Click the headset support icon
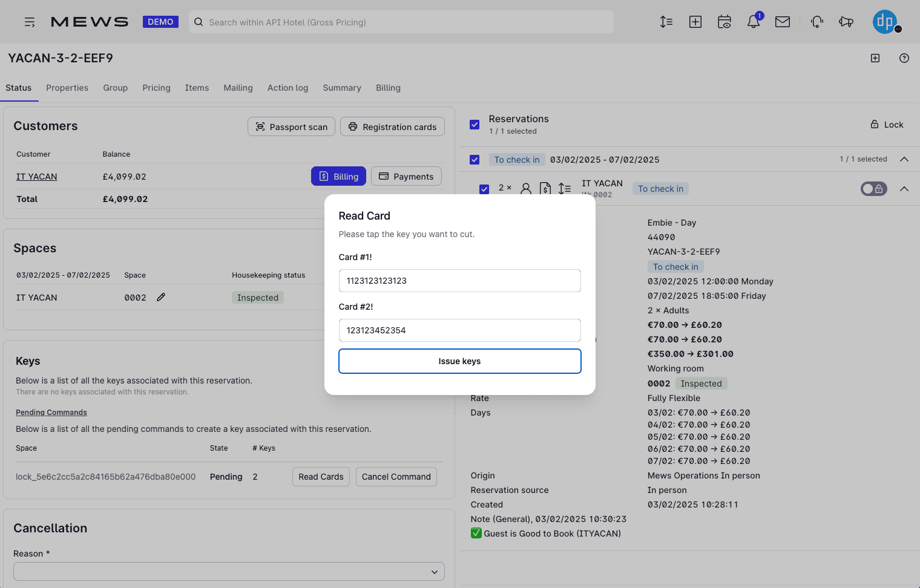The width and height of the screenshot is (920, 588). (816, 22)
